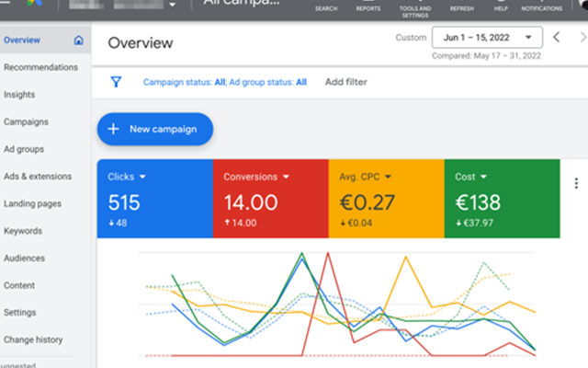
Task: Open Content in the sidebar
Action: point(19,285)
